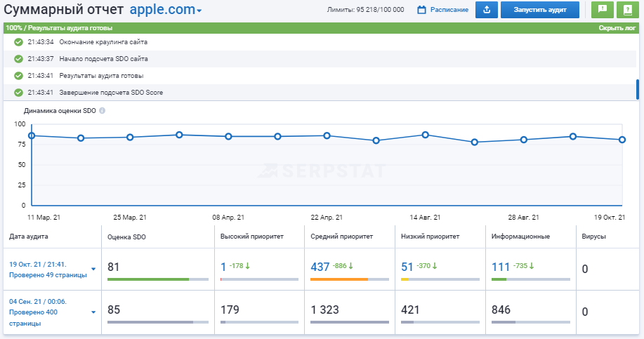Click the green checkmark for Результаты аудита готовы

18,76
